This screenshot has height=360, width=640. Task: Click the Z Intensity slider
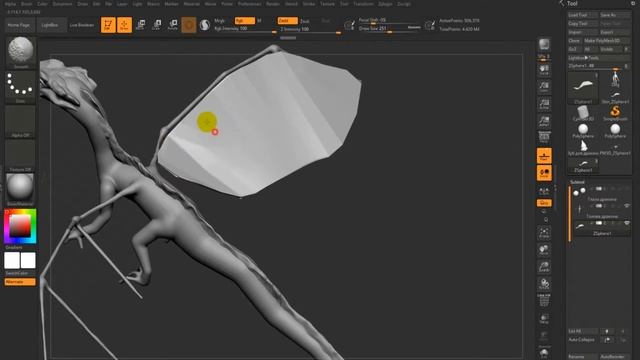[x=310, y=29]
